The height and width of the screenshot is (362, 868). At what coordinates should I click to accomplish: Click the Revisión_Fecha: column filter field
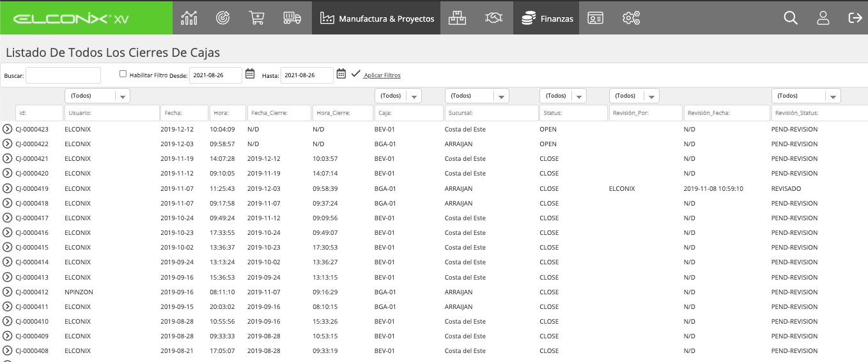(727, 113)
